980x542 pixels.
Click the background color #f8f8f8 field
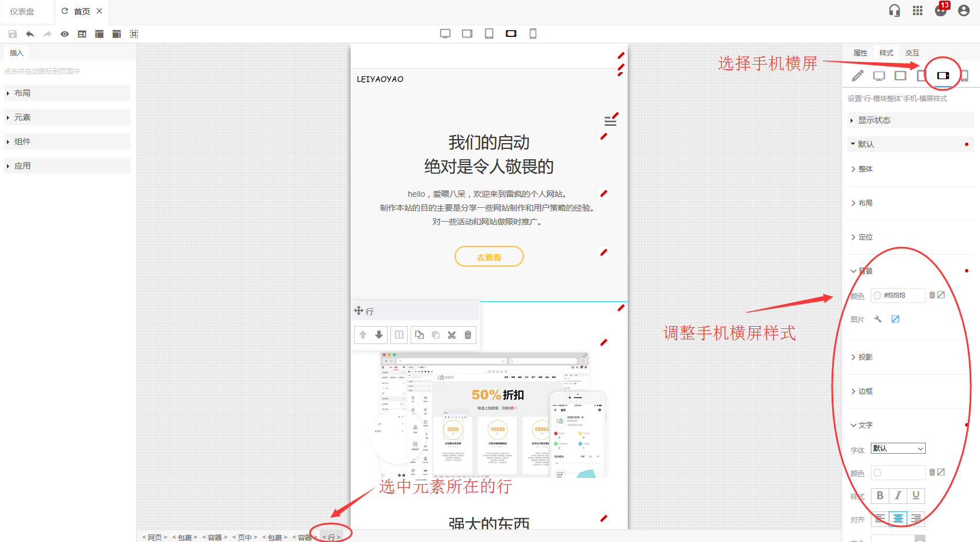point(898,296)
